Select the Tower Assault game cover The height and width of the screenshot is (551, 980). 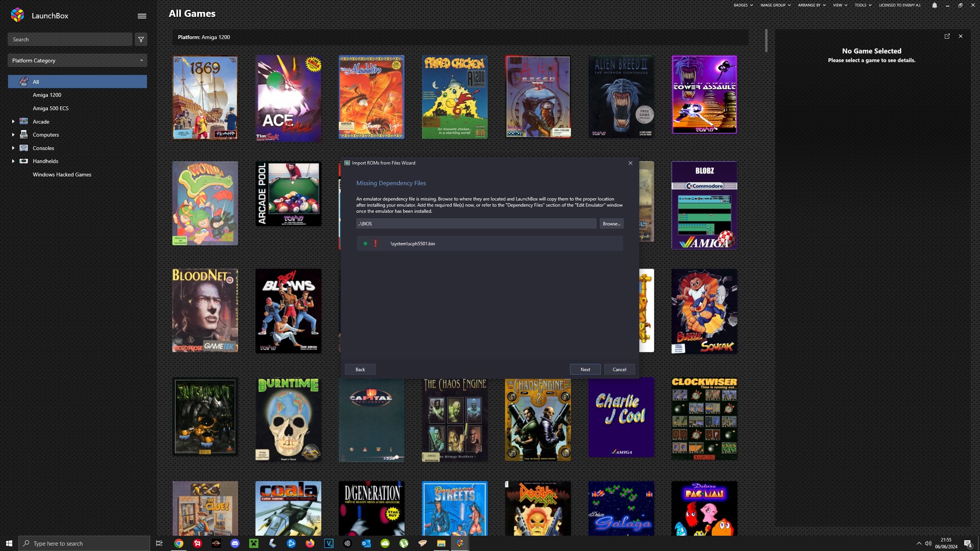tap(704, 95)
